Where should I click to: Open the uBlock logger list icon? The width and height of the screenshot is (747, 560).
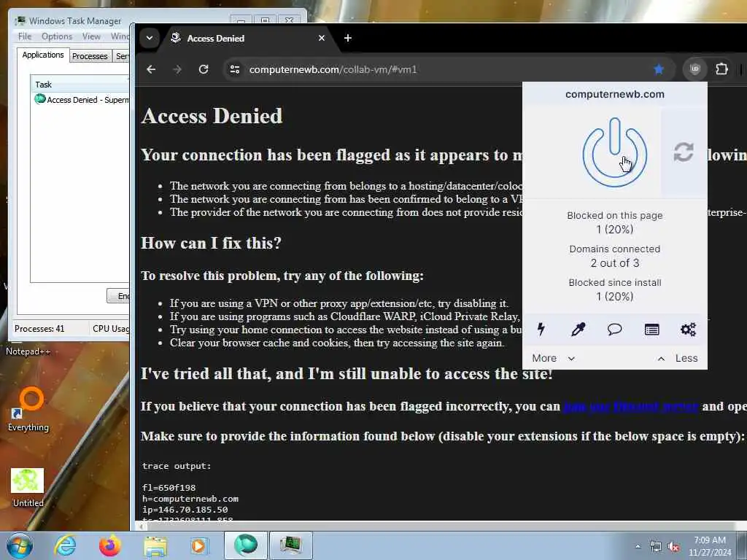[x=651, y=329]
